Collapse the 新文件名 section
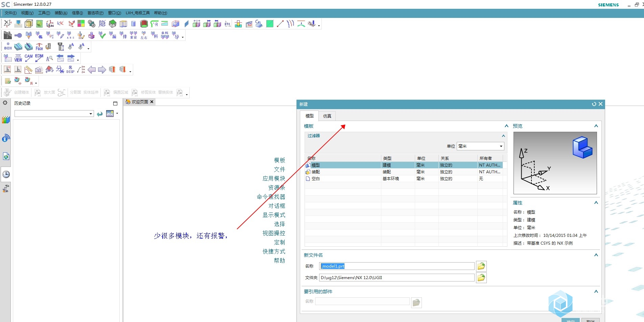 click(x=596, y=255)
